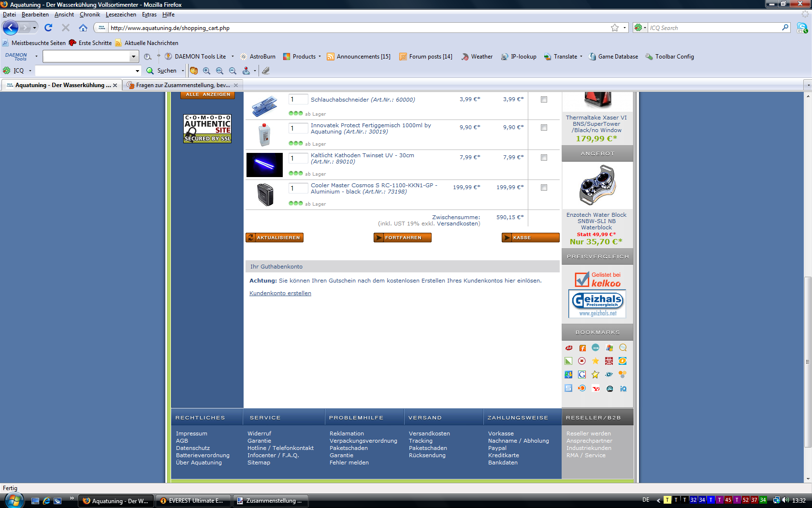Tick the Innovatek Protect remove checkbox

pyautogui.click(x=544, y=127)
